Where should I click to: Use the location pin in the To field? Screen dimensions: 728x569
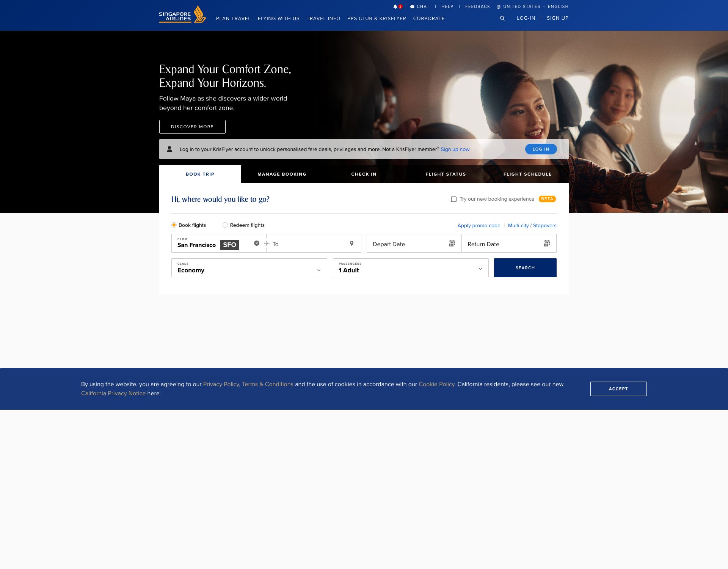click(351, 243)
